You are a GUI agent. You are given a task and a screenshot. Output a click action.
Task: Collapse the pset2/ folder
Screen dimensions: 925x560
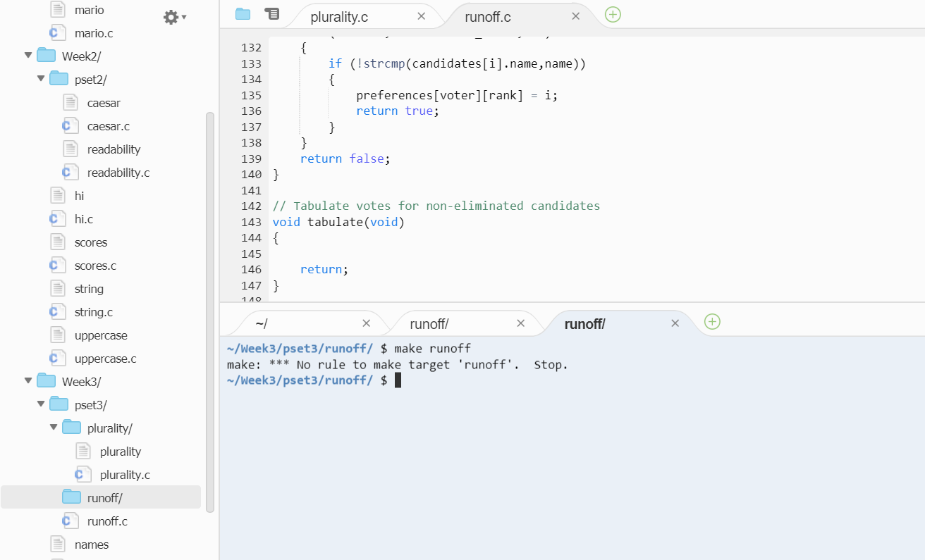[41, 78]
